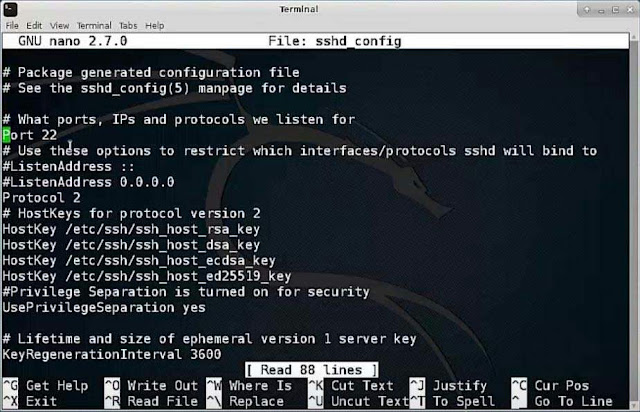Place cursor on 'Port 22' line

click(30, 135)
